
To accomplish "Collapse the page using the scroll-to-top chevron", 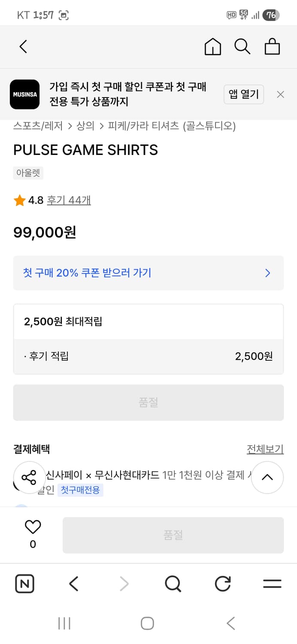I will (x=267, y=477).
